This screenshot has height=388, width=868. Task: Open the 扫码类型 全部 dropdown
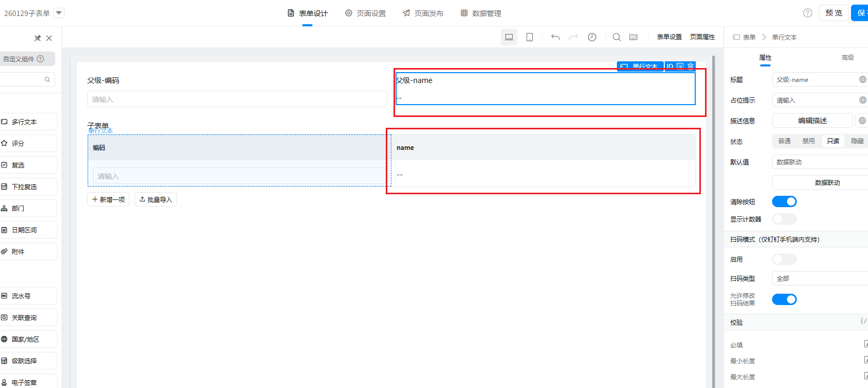pos(820,278)
